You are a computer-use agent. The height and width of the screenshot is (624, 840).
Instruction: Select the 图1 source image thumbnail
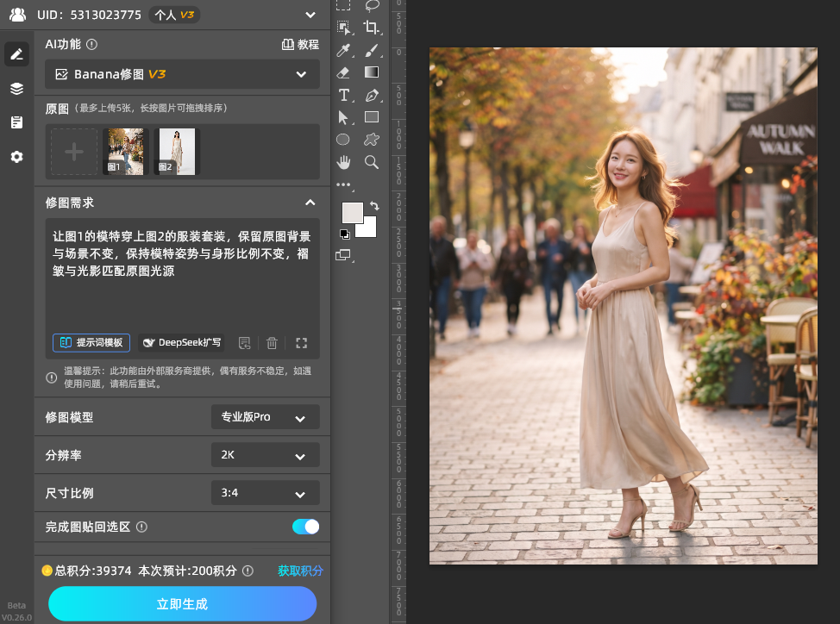126,152
